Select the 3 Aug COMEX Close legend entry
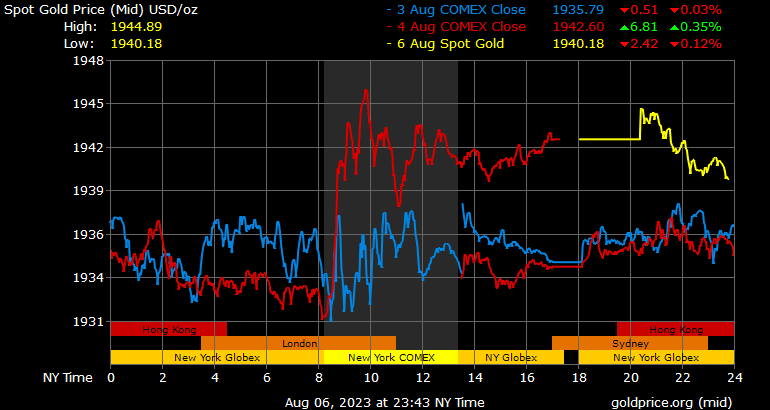Screen dimensions: 770x410 [460, 10]
